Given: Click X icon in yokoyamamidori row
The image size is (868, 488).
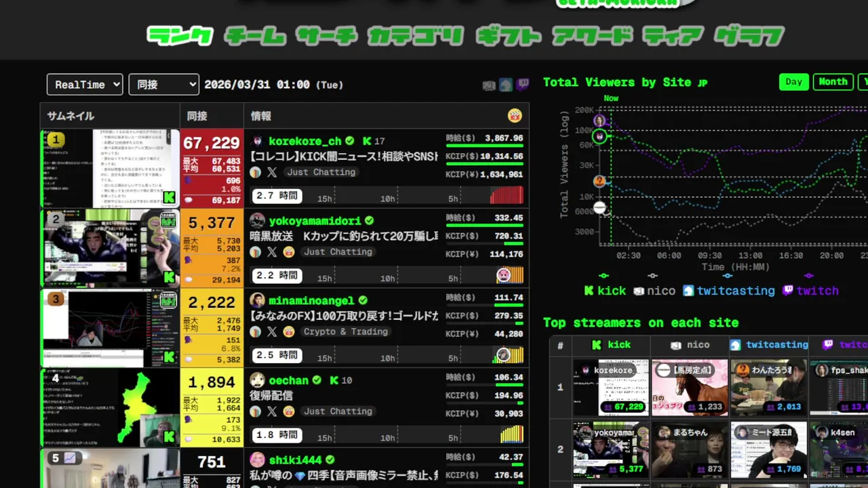Looking at the screenshot, I should (272, 252).
